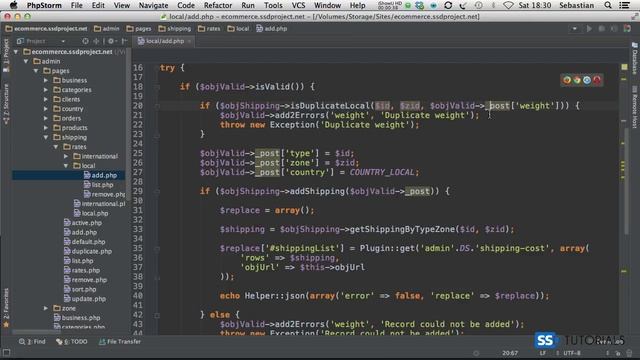Open the Tools menu

273,5
